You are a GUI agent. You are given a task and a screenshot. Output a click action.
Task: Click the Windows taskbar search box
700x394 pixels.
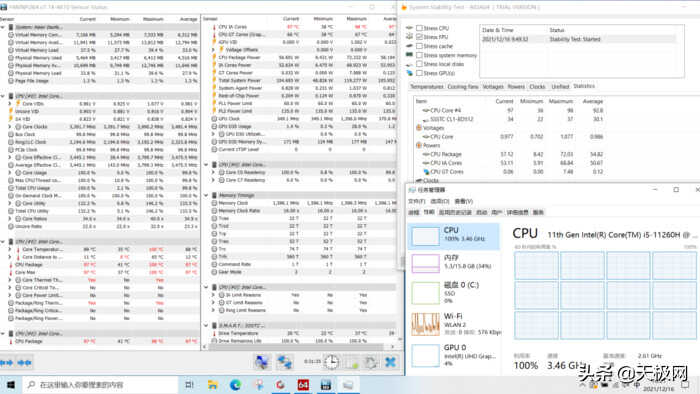100,385
